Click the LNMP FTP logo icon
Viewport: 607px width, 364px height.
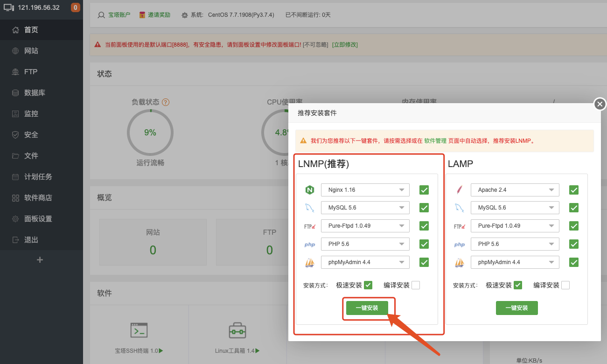coord(310,226)
